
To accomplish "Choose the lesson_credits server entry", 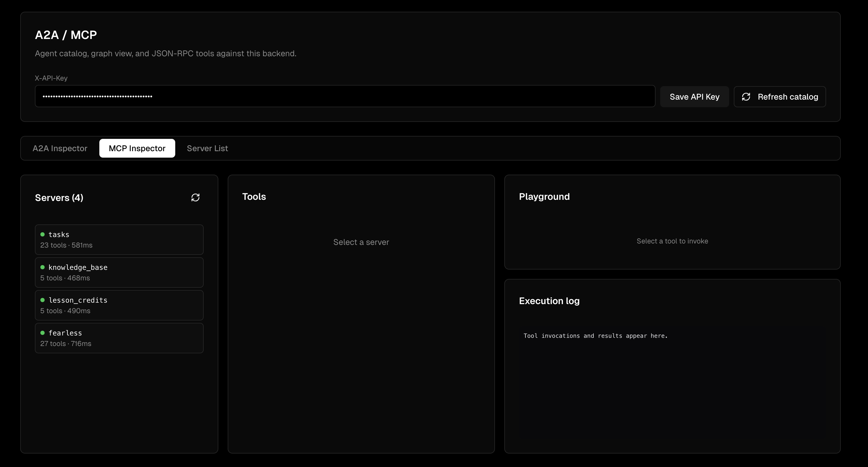I will [x=119, y=305].
